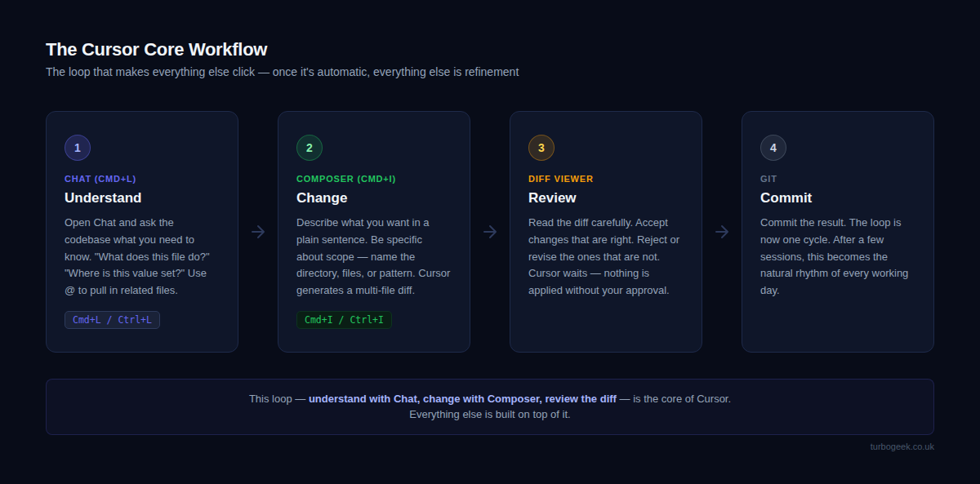The image size is (980, 484).
Task: Open the turbogeek.co.uk link
Action: point(902,446)
